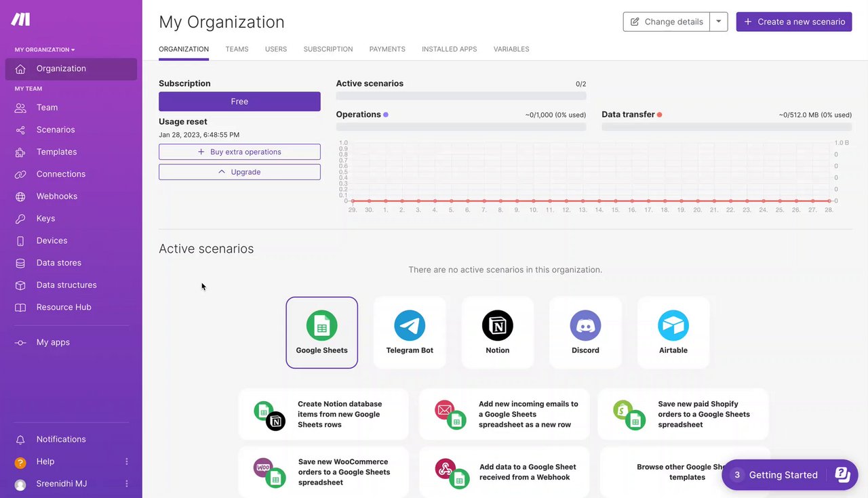Click the Sreenidhi MJ user avatar
The width and height of the screenshot is (868, 498).
pyautogui.click(x=20, y=485)
